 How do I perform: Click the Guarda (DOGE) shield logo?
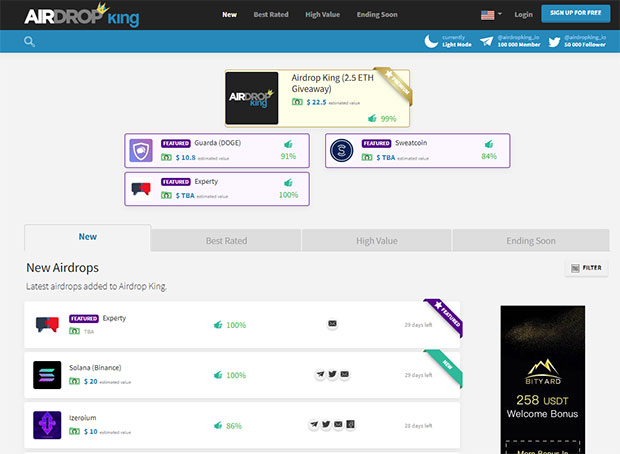pos(141,151)
